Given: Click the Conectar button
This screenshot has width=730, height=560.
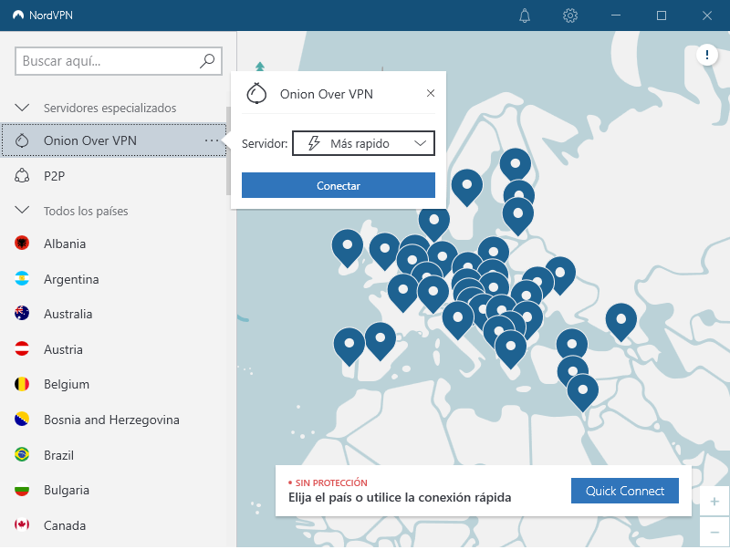Looking at the screenshot, I should (339, 185).
